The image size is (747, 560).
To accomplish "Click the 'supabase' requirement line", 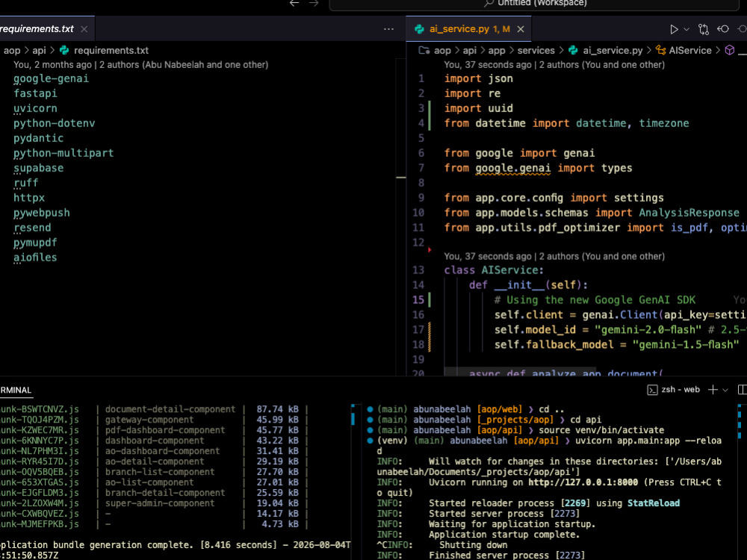I will click(x=39, y=168).
